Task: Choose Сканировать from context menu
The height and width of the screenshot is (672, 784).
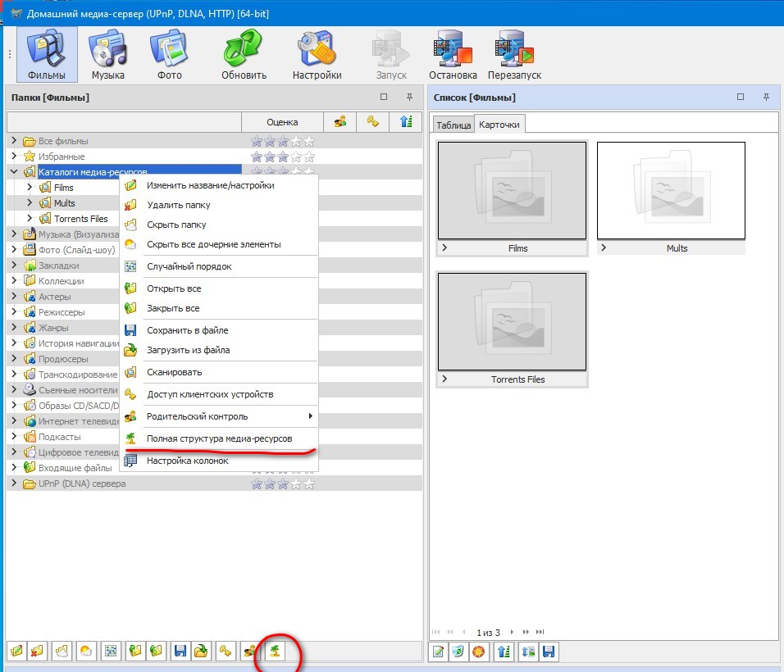Action: click(x=174, y=372)
